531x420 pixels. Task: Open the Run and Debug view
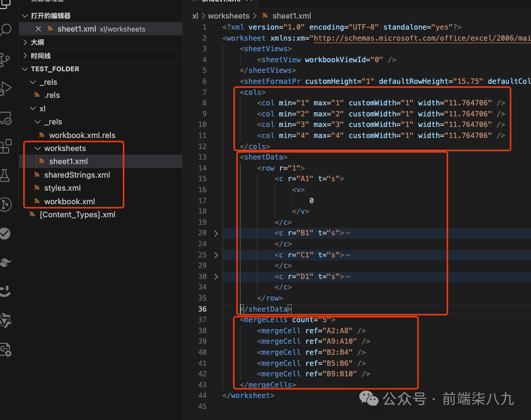(x=5, y=89)
